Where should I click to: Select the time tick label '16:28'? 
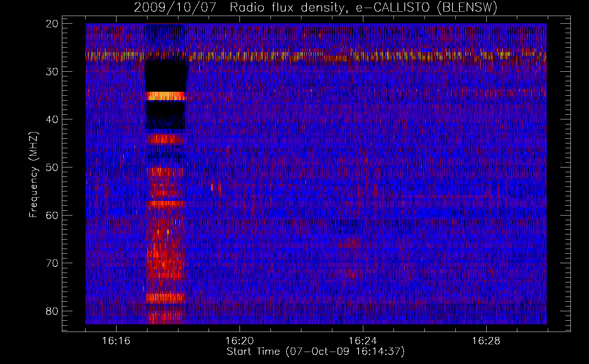(486, 341)
